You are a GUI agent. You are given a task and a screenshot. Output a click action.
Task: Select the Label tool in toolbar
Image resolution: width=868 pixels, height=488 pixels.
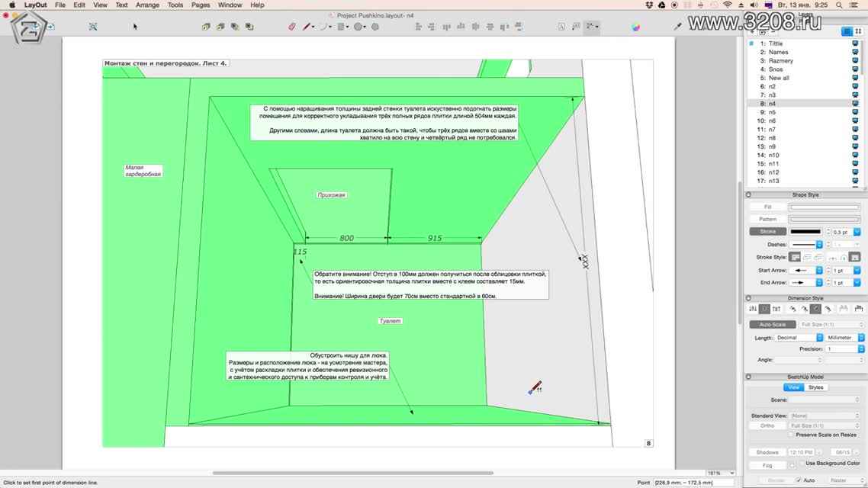pyautogui.click(x=576, y=27)
